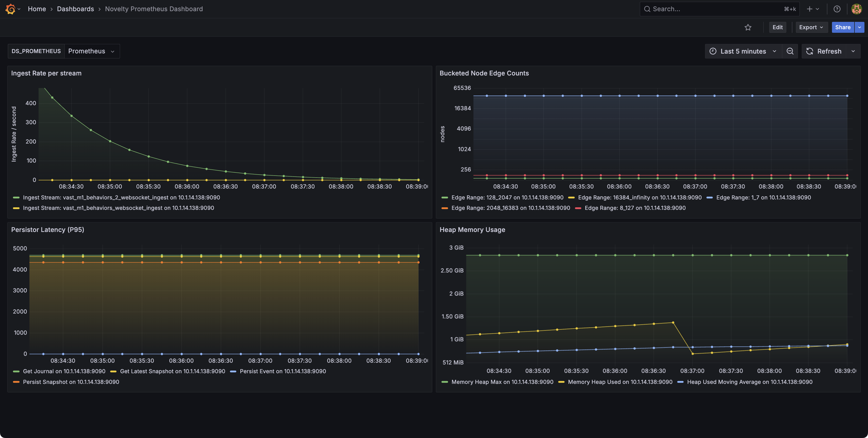Click the refresh circular arrows icon
Screen dimensions: 868x438
[x=810, y=51]
